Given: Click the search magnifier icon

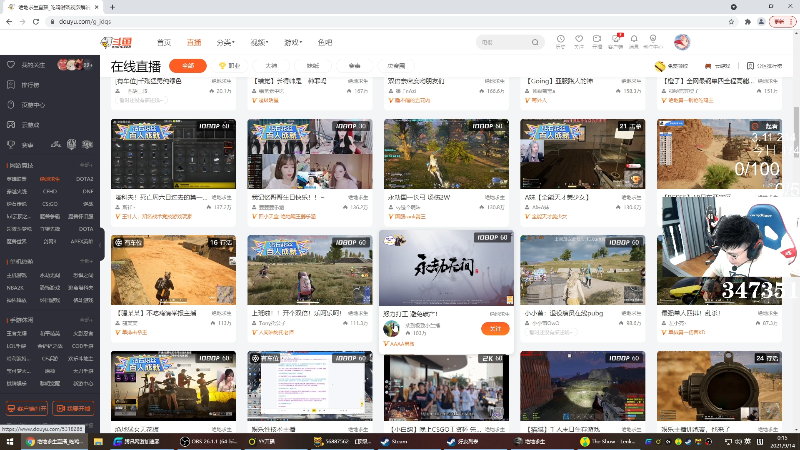Looking at the screenshot, I should (535, 42).
